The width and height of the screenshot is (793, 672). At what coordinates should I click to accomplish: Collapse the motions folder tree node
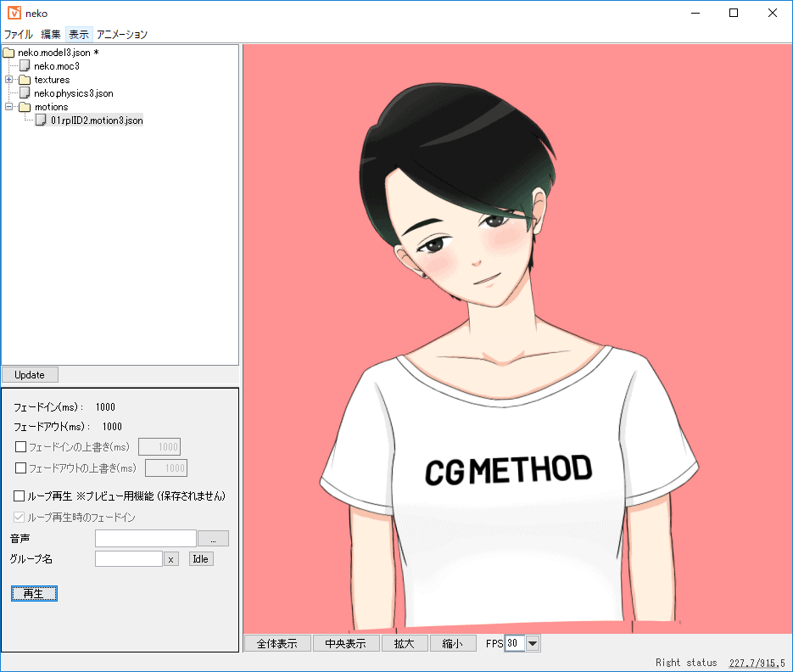click(9, 107)
